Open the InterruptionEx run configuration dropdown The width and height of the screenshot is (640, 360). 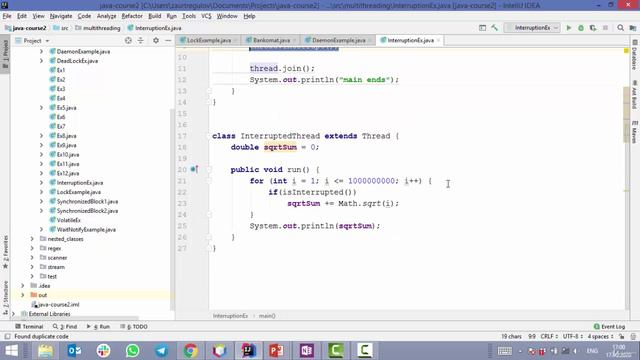[x=532, y=28]
